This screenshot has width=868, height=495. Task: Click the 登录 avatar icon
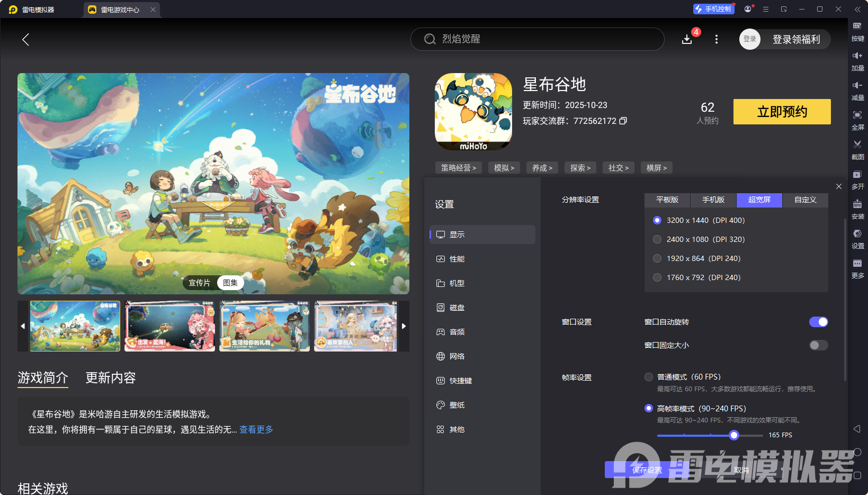pyautogui.click(x=750, y=39)
